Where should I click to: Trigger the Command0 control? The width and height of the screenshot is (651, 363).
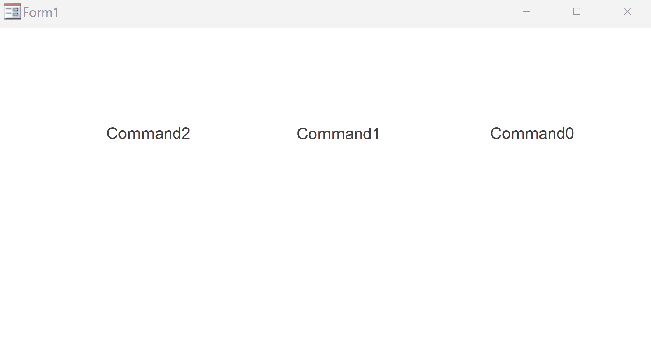tap(532, 133)
